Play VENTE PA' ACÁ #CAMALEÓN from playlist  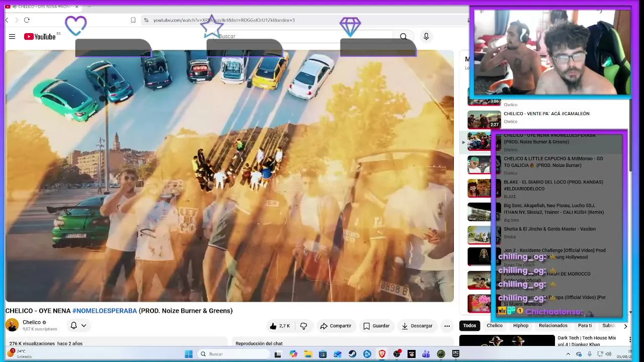click(x=546, y=114)
